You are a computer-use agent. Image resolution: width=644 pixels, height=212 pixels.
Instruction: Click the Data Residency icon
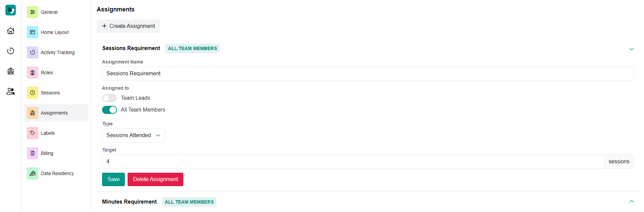pyautogui.click(x=33, y=173)
